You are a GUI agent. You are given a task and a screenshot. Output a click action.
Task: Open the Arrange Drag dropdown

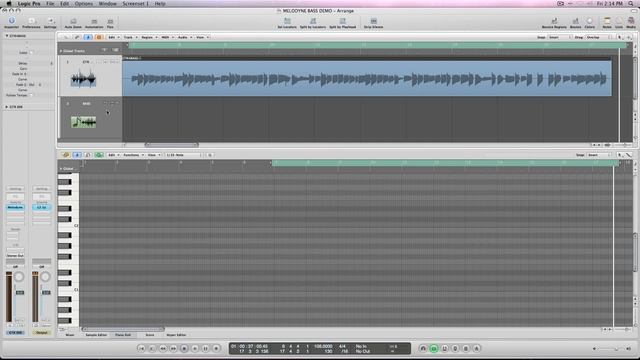599,37
